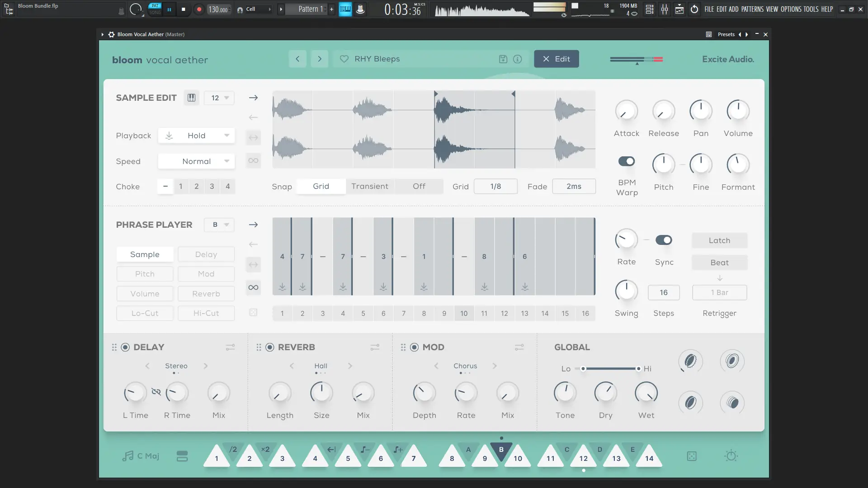Click the heart favorite icon beside RHY Bleeps
Viewport: 868px width, 488px height.
(x=344, y=59)
